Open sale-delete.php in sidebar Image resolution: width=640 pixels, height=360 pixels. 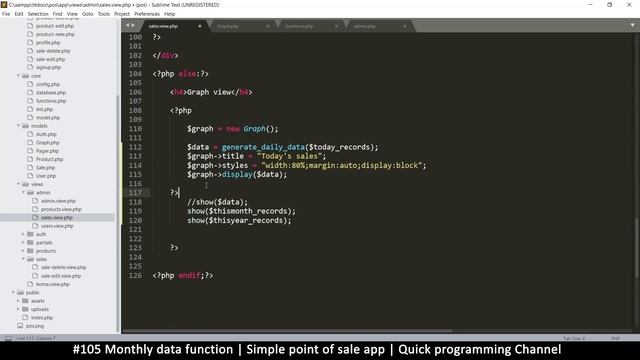pos(53,51)
